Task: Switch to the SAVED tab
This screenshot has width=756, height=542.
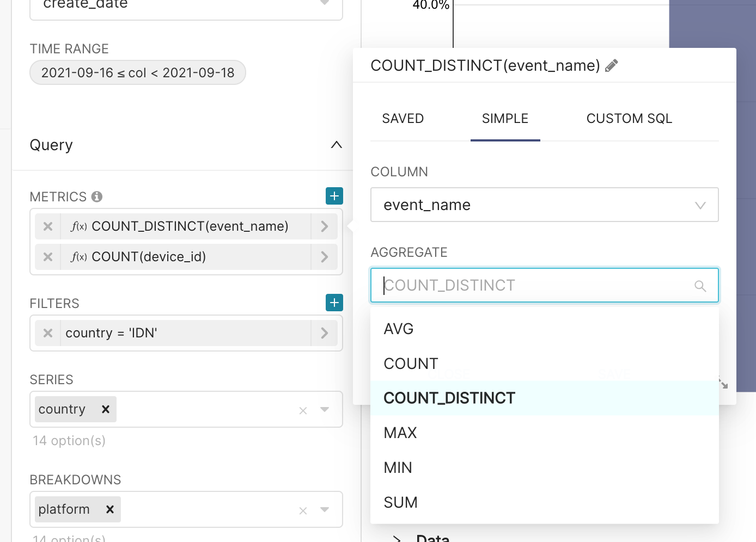Action: tap(403, 118)
